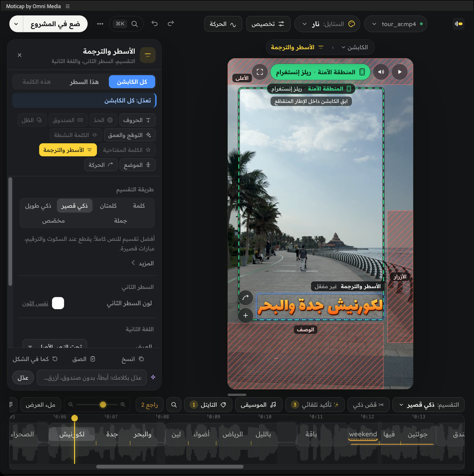Screen dimensions: 474x476
Task: Open the التوهج والعمق section
Action: (x=130, y=135)
